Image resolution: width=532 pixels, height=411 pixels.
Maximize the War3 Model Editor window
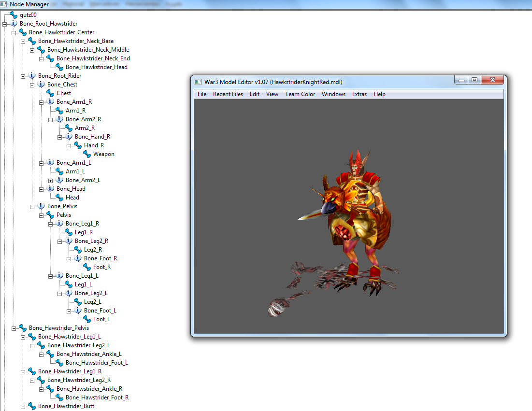pyautogui.click(x=474, y=80)
